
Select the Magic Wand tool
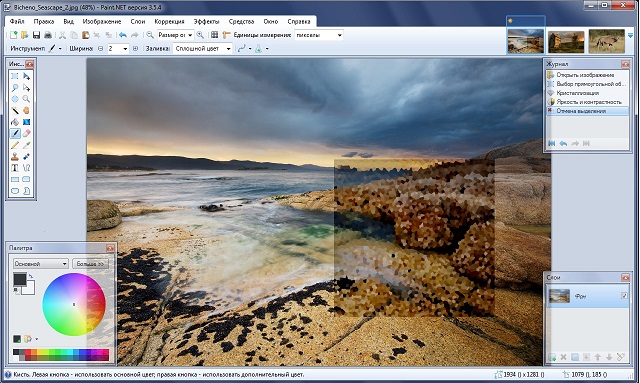15,111
